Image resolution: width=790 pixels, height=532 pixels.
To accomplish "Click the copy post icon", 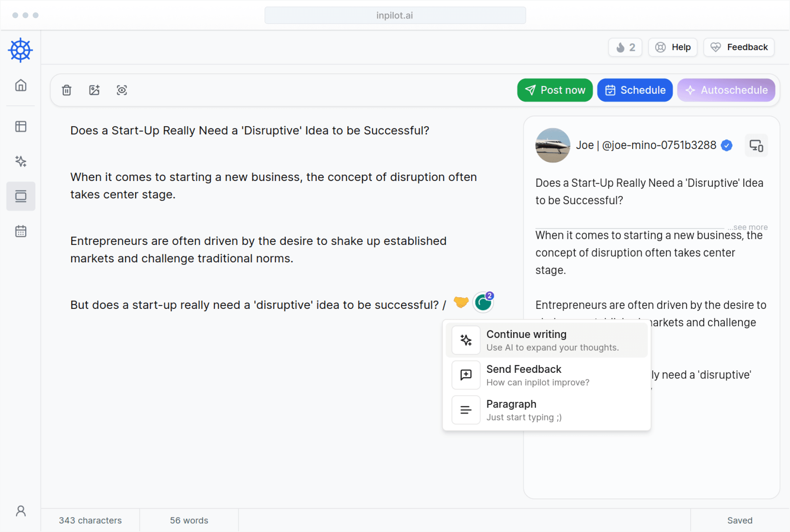I will click(756, 145).
